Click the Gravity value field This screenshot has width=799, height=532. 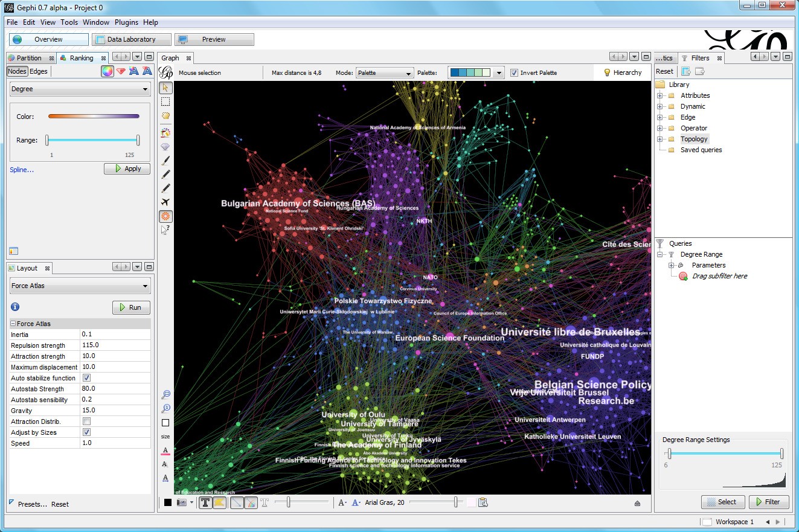pyautogui.click(x=115, y=411)
